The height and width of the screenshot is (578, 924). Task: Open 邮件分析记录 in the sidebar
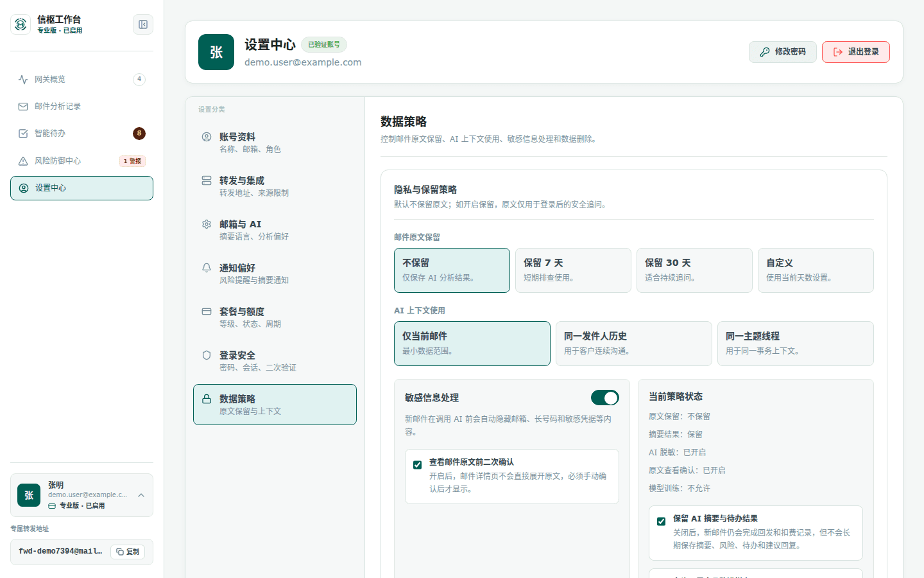[81, 107]
